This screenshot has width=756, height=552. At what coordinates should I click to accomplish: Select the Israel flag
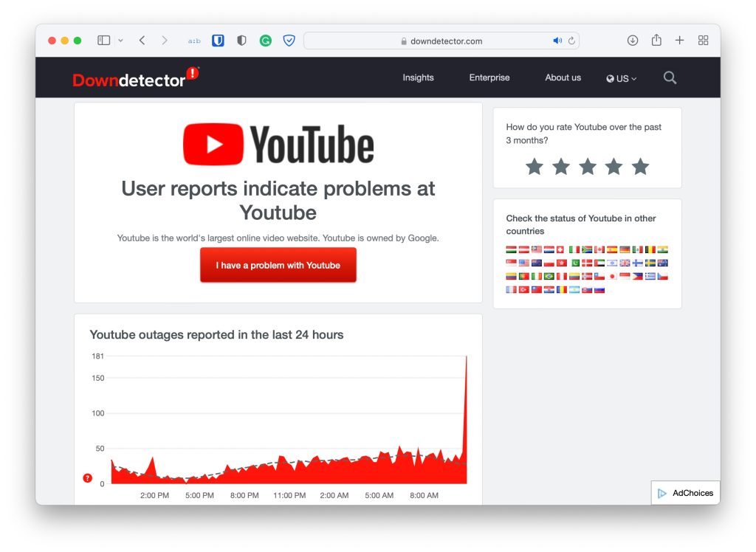click(x=612, y=263)
